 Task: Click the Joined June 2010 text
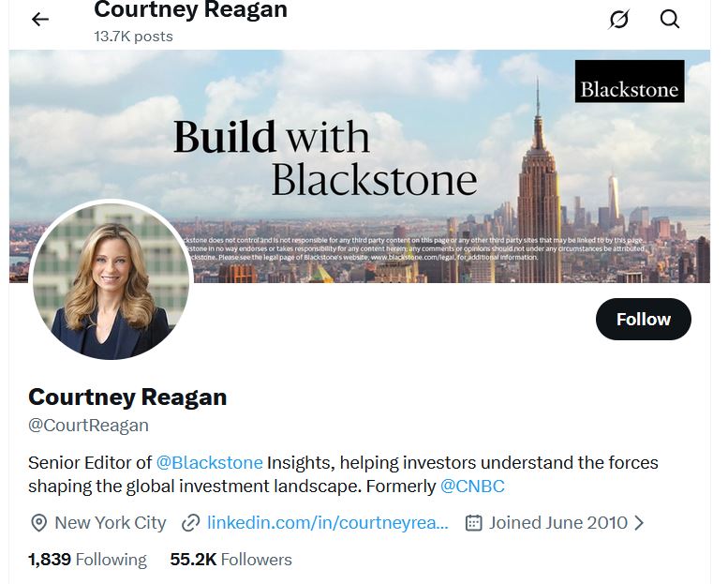[x=557, y=523]
